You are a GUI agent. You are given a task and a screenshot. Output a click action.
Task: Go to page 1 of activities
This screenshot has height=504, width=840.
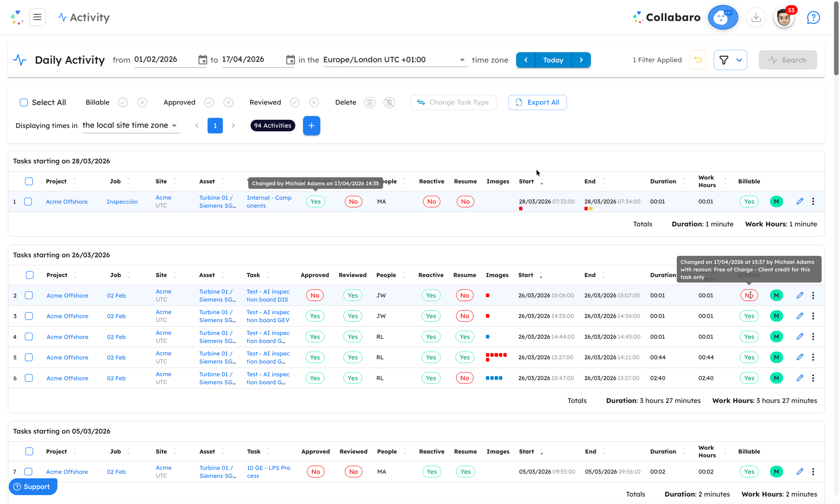coord(215,126)
